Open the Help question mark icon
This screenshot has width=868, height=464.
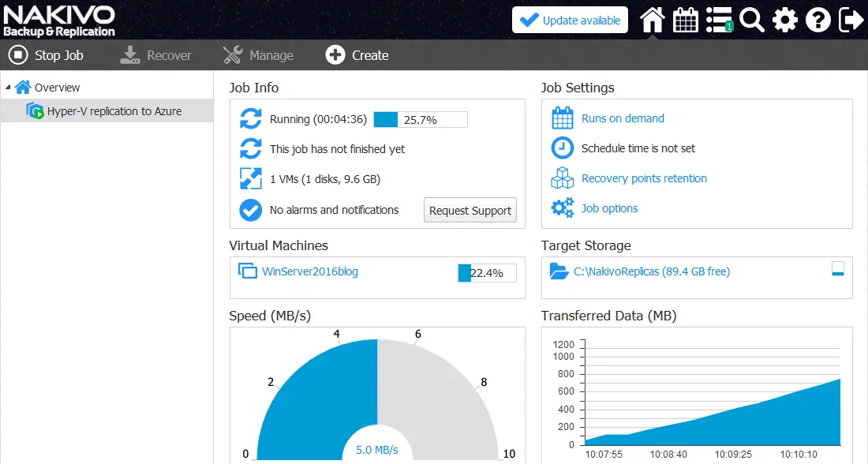pos(818,20)
